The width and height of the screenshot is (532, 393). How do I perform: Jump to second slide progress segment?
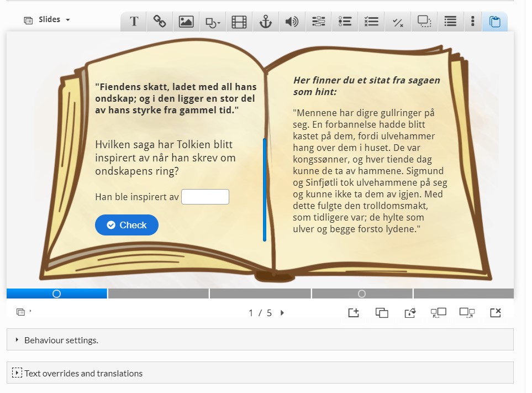[158, 294]
